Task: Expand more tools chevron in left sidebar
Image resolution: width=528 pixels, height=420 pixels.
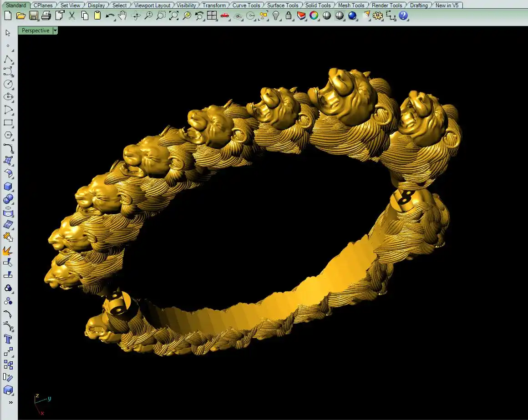Action: click(x=10, y=402)
